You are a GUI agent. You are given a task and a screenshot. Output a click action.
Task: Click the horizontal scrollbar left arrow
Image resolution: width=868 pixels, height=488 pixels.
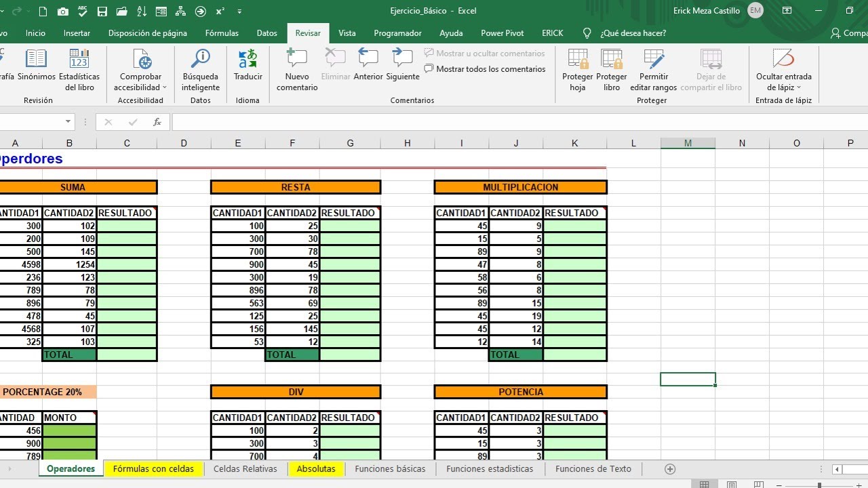click(x=837, y=469)
